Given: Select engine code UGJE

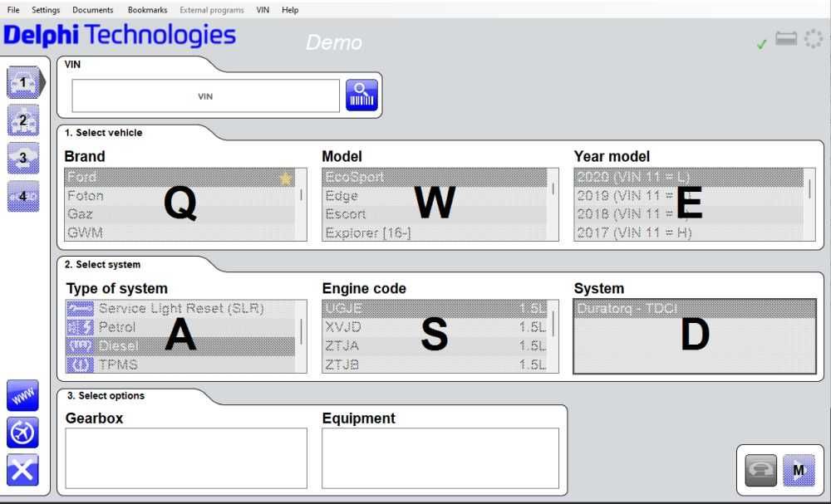Looking at the screenshot, I should [435, 309].
